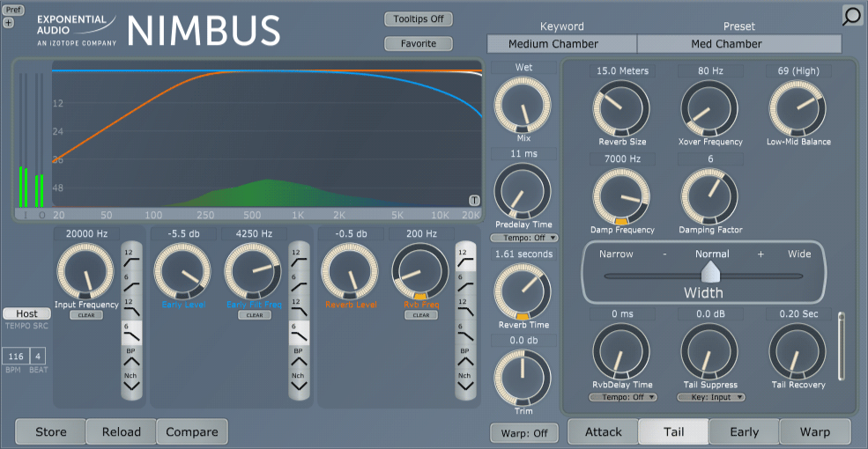Click the BPM field showing 116
This screenshot has width=868, height=449.
click(x=15, y=356)
